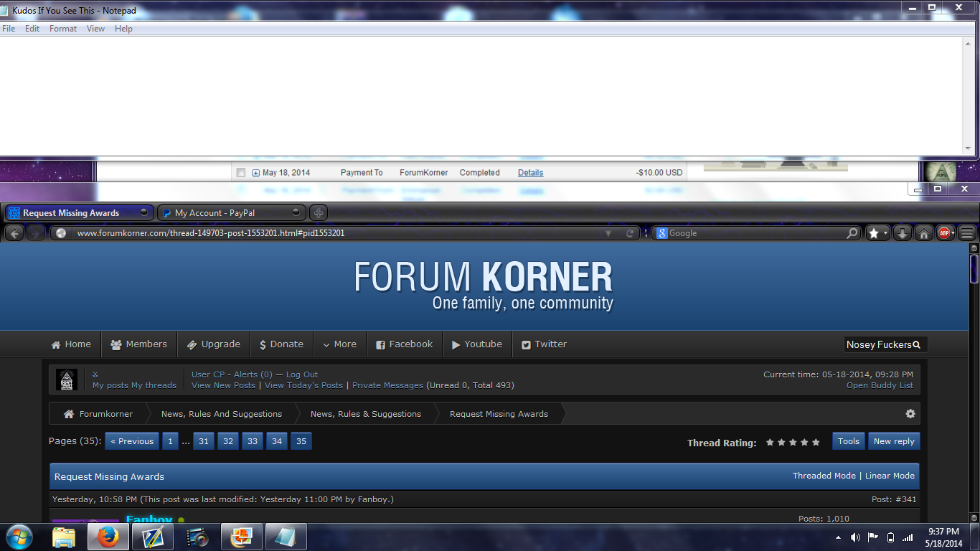Close the My Account - PayPal tab
Viewport: 980px width, 551px height.
[x=296, y=212]
